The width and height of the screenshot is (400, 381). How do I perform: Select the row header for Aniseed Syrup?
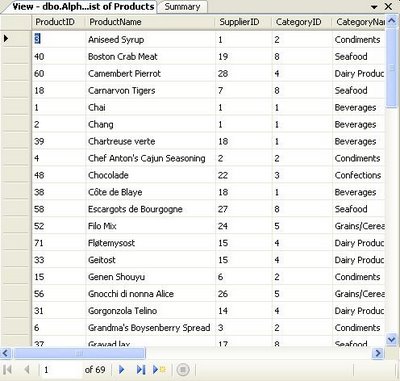coord(16,39)
